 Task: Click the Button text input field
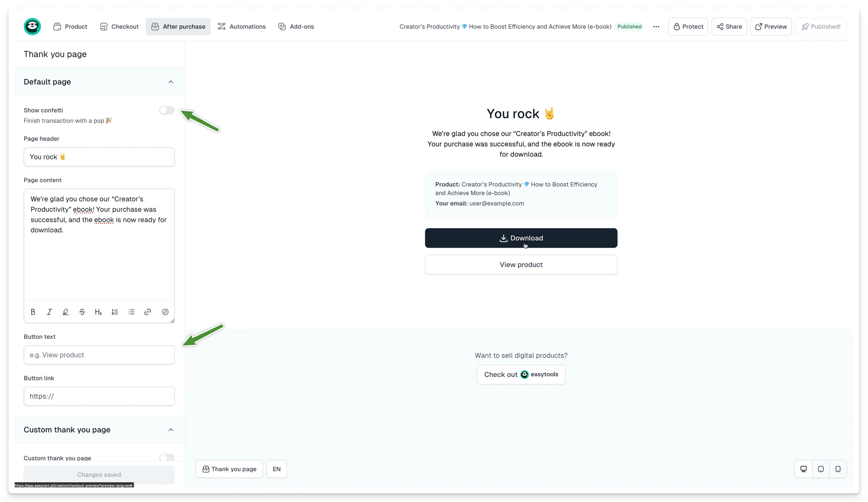pyautogui.click(x=99, y=355)
